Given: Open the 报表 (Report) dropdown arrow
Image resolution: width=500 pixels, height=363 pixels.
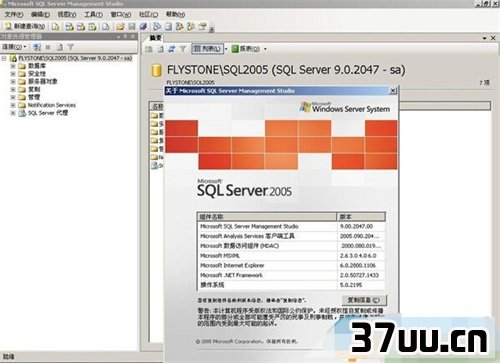Looking at the screenshot, I should [265, 49].
